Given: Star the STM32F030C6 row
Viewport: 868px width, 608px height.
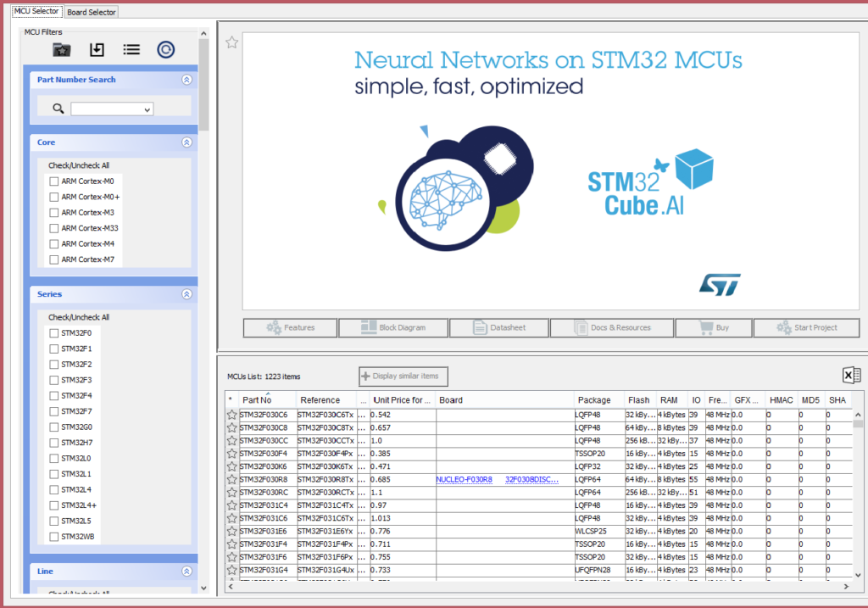Looking at the screenshot, I should (231, 415).
